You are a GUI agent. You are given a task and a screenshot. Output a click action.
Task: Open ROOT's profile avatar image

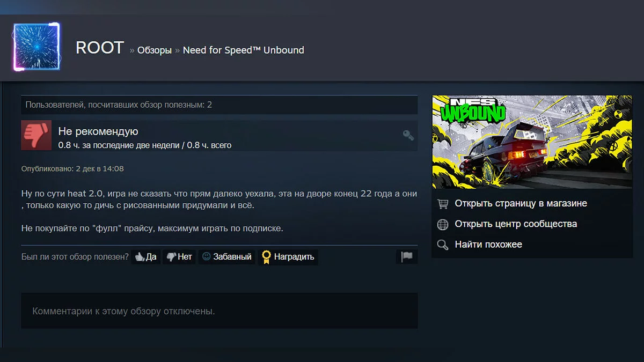point(36,47)
